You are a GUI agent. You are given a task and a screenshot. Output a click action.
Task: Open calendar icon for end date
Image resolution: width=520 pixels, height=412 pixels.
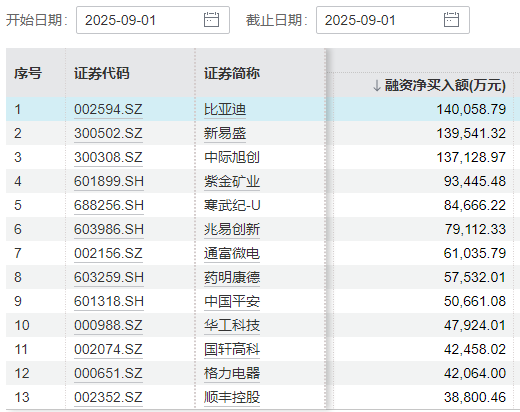tap(451, 20)
